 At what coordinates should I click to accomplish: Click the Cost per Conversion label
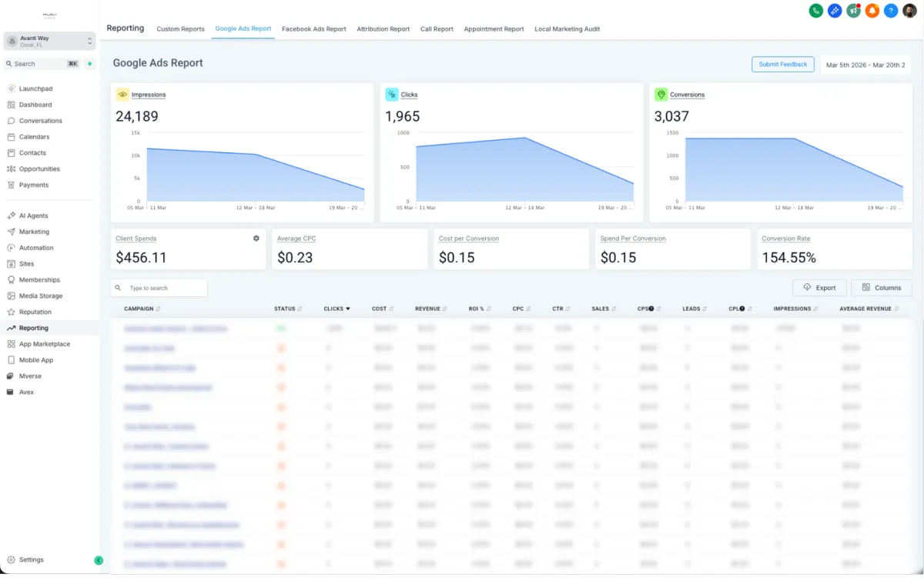click(x=469, y=239)
